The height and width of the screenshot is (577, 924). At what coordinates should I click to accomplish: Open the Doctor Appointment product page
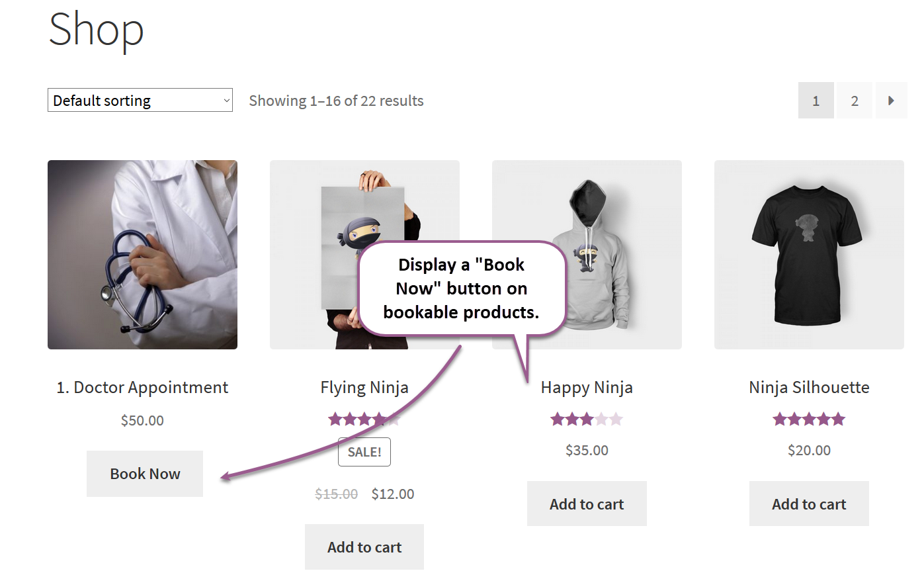142,387
